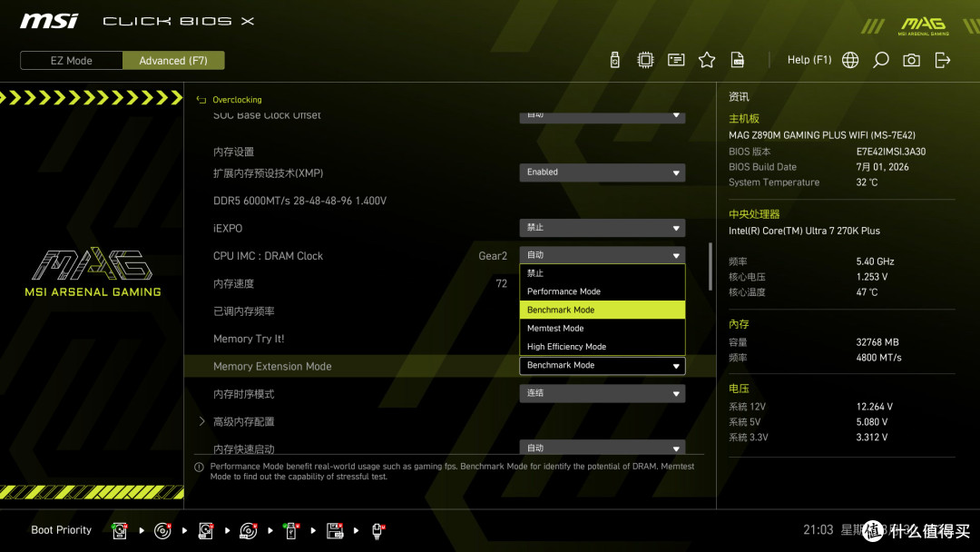Click the BIOS version E7E42IMSI.3A30
Viewport: 980px width, 552px height.
tap(891, 152)
